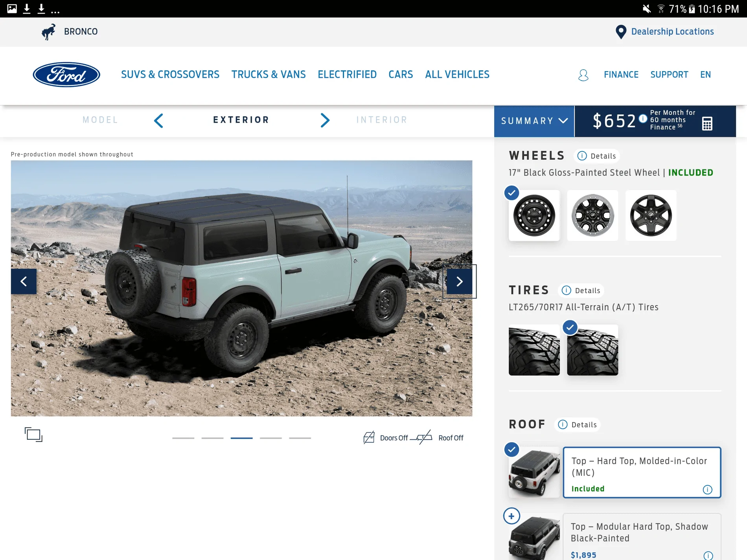Open ALL VEHICLES menu
Screen dimensions: 747x560
point(457,75)
